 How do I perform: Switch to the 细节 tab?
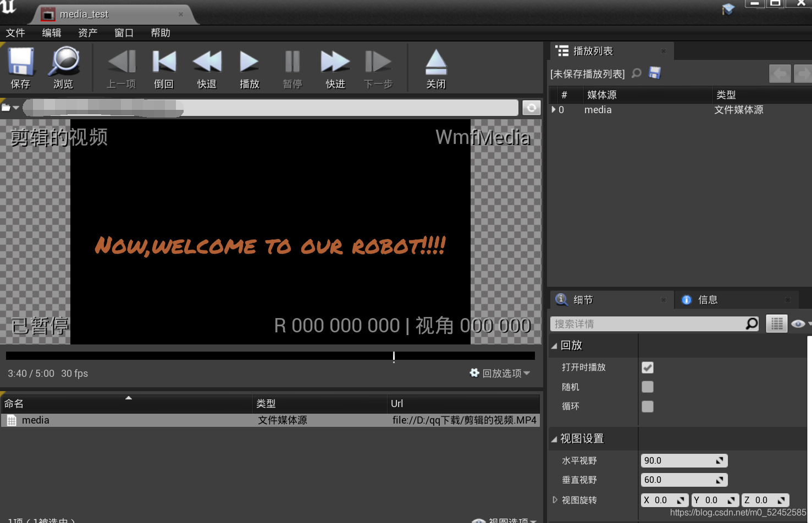click(x=612, y=300)
